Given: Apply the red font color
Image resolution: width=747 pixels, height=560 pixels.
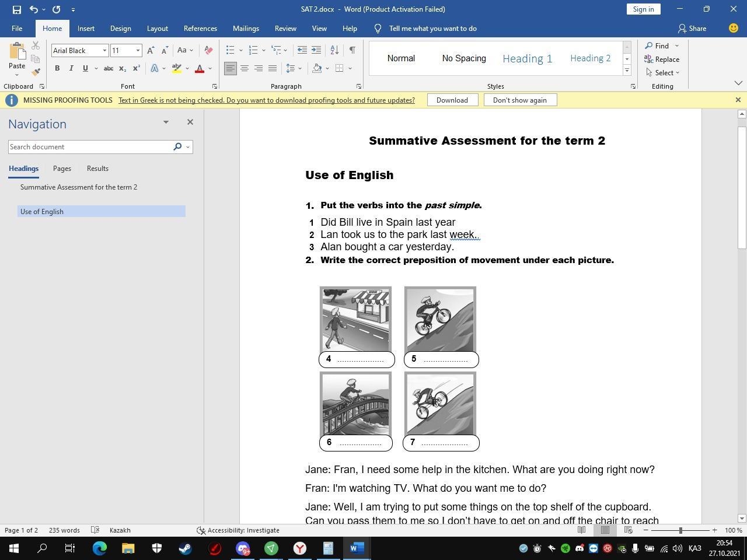Looking at the screenshot, I should pos(200,68).
